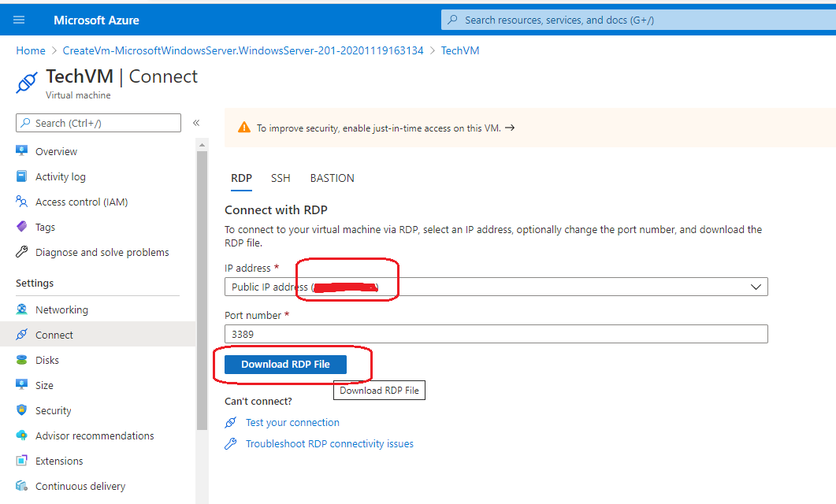Open Security settings menu item
The width and height of the screenshot is (836, 504).
[x=98, y=410]
